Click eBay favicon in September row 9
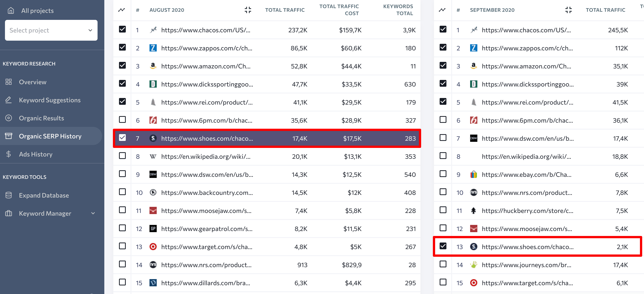The height and width of the screenshot is (294, 644). point(474,174)
